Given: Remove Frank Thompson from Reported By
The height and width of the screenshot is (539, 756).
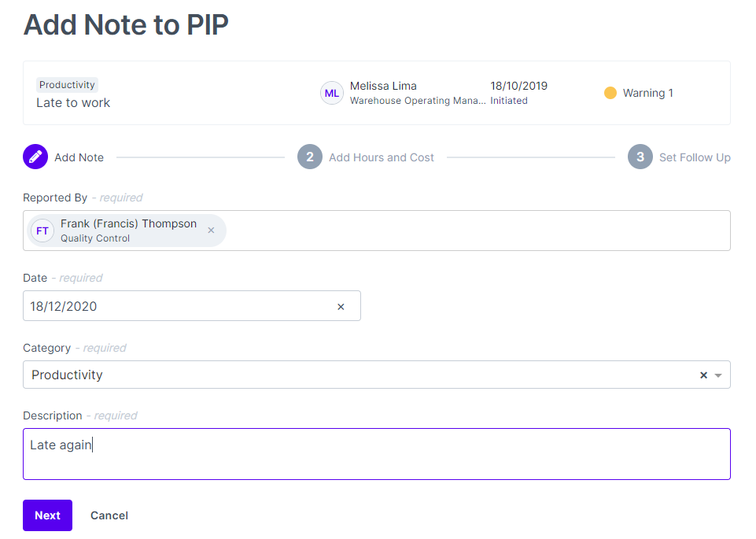Looking at the screenshot, I should (x=211, y=231).
